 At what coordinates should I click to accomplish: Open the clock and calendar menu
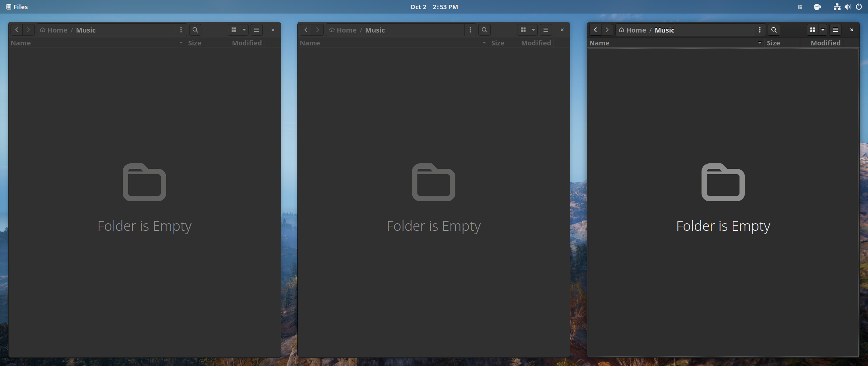click(x=434, y=7)
